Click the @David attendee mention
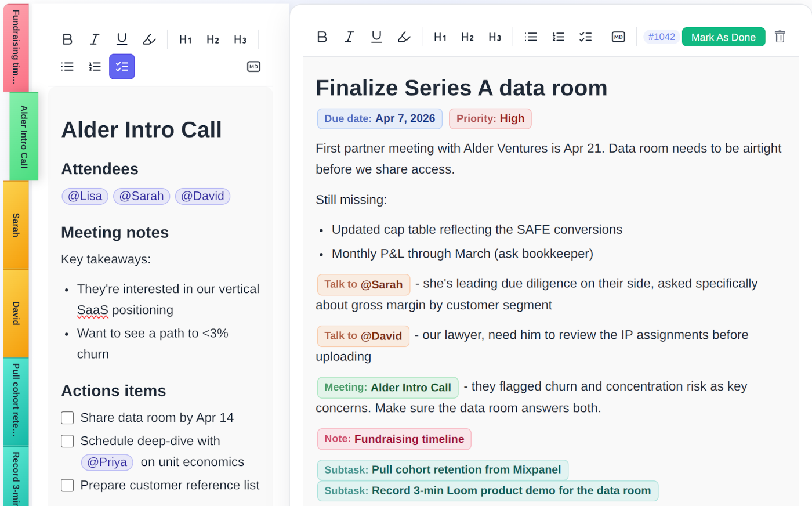Viewport: 812px width, 506px height. [202, 196]
